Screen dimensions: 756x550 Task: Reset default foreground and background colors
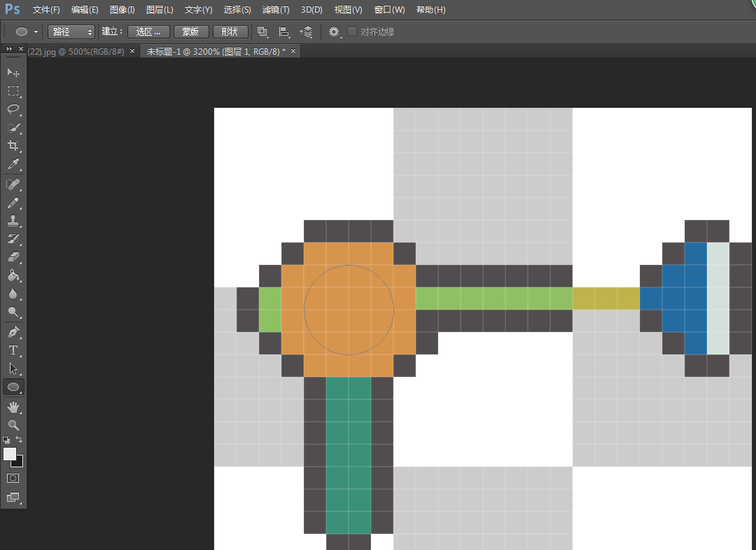(6, 439)
